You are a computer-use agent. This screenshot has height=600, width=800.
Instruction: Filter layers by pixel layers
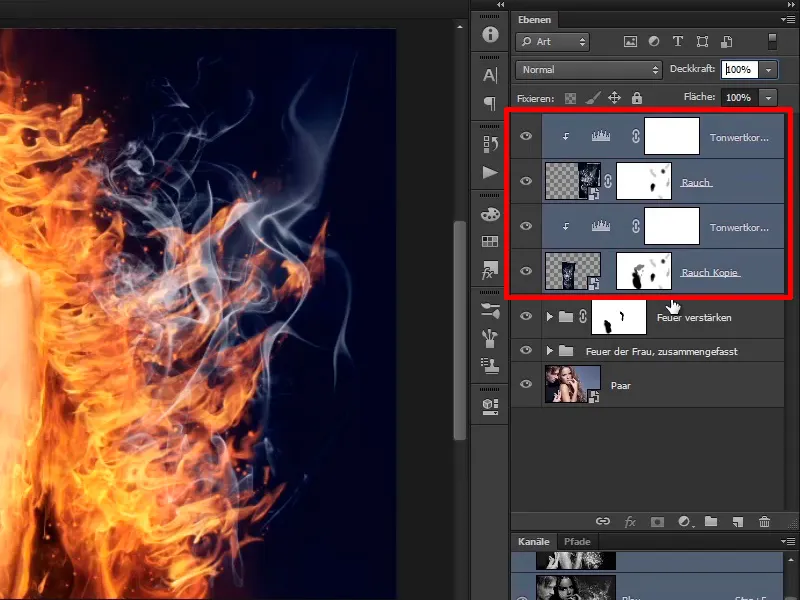pos(631,42)
